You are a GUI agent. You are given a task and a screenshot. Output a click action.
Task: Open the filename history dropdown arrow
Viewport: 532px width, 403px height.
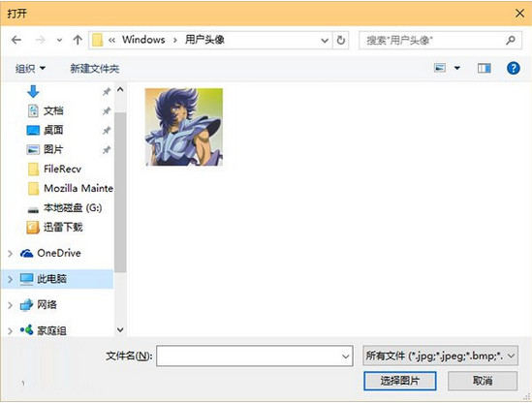click(346, 356)
